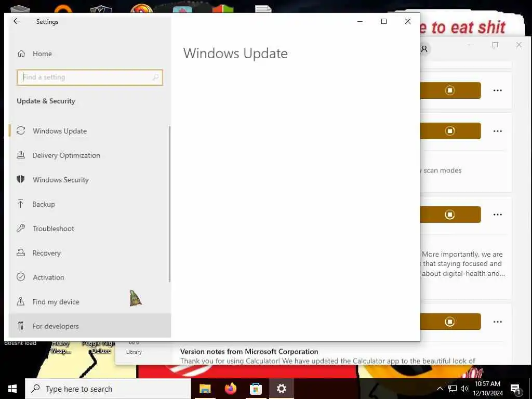Click the Store account profile icon
Screen dimensions: 532x399
coord(424,49)
